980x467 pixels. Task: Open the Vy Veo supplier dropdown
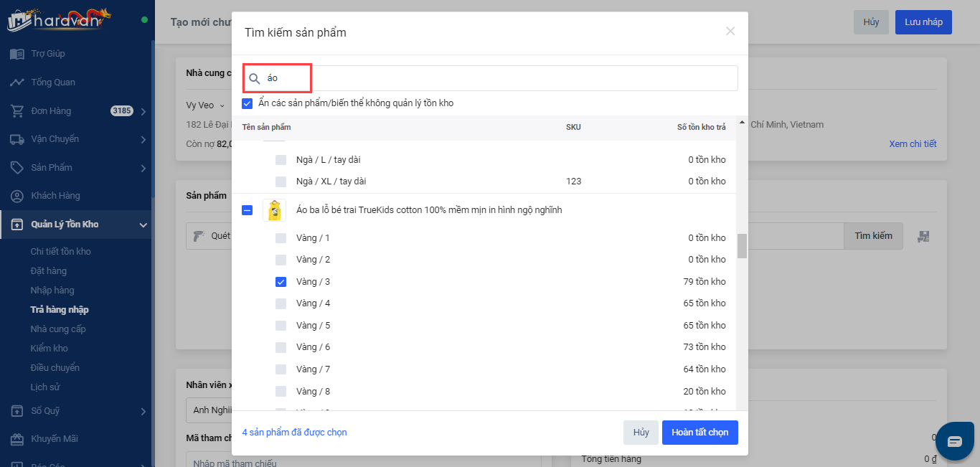click(x=205, y=105)
